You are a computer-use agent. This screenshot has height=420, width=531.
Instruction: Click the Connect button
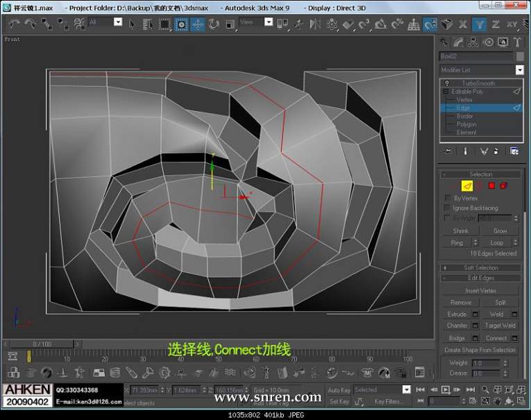496,338
